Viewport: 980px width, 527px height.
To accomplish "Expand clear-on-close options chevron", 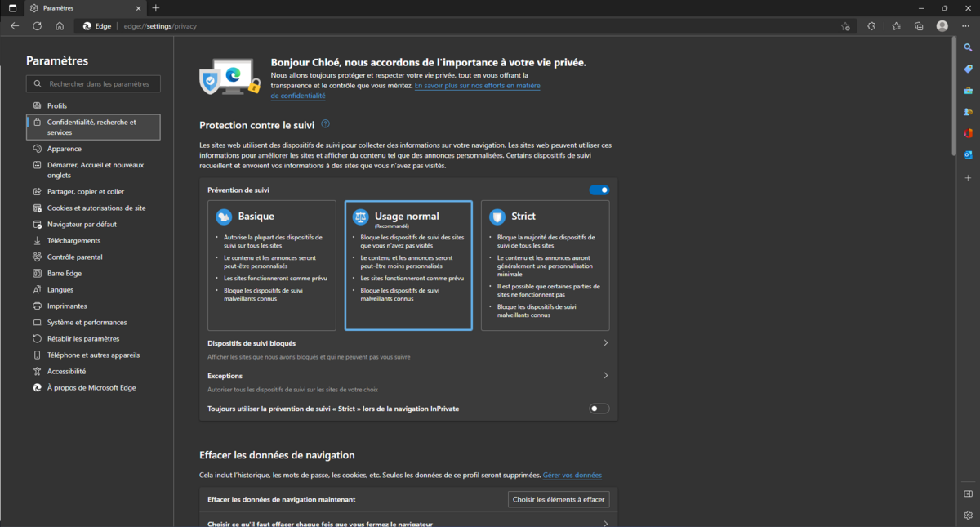I will pyautogui.click(x=605, y=523).
